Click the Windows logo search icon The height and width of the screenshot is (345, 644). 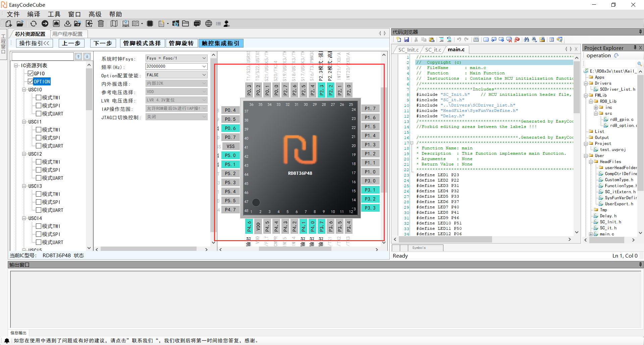pyautogui.click(x=175, y=23)
